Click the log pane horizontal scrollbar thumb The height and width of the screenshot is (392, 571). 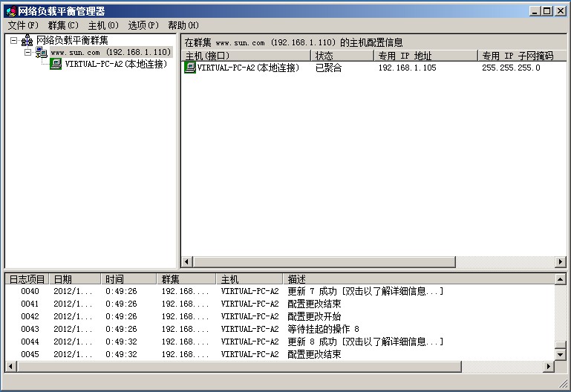tap(239, 367)
